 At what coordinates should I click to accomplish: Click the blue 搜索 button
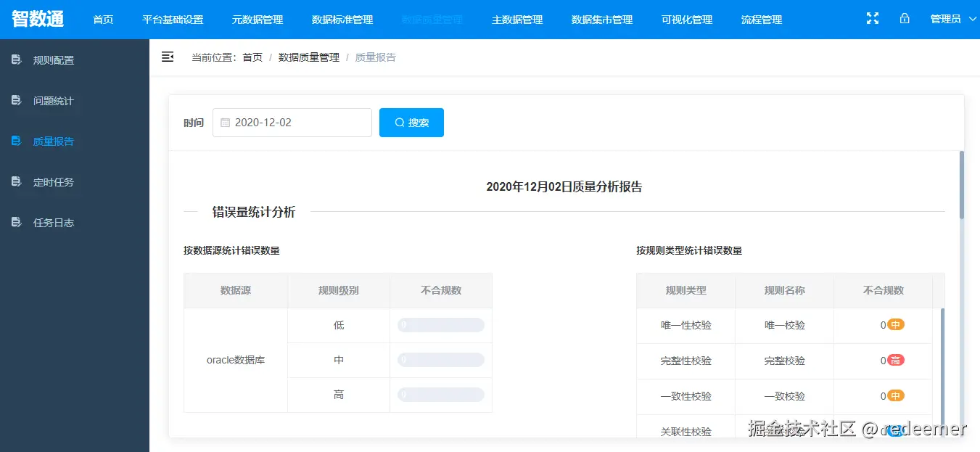[411, 123]
